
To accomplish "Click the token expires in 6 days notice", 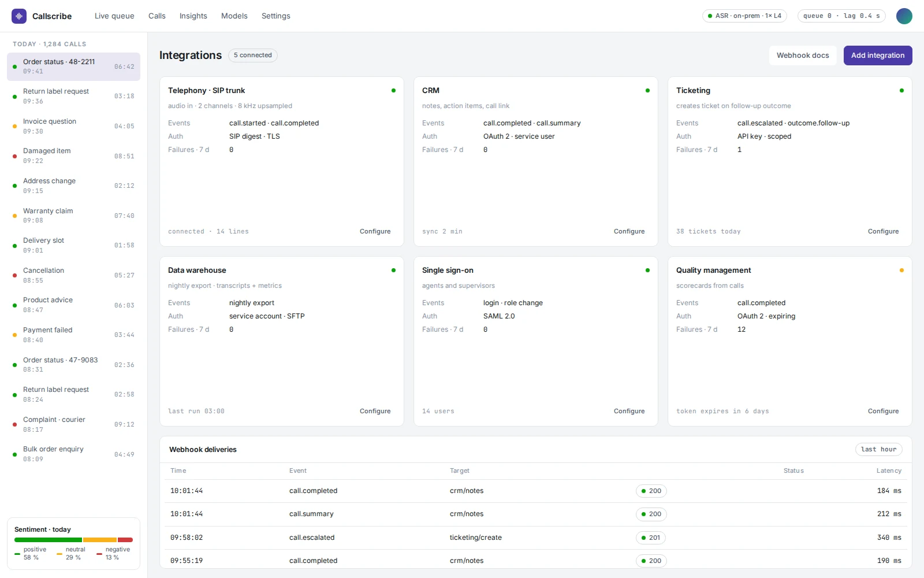I will point(722,411).
